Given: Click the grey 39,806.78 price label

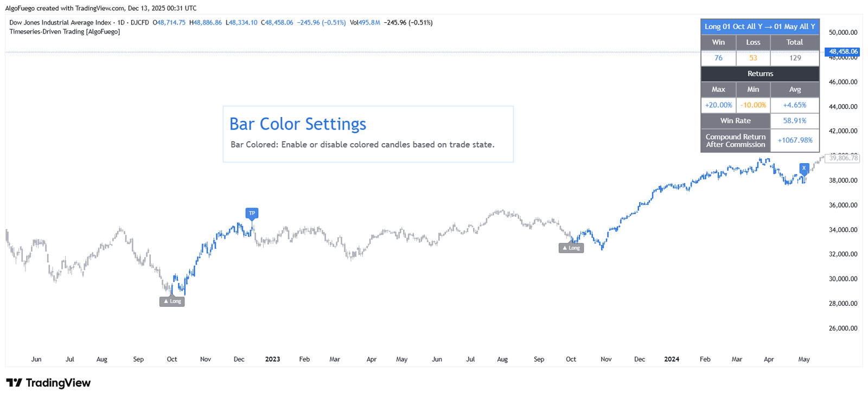Looking at the screenshot, I should 843,158.
